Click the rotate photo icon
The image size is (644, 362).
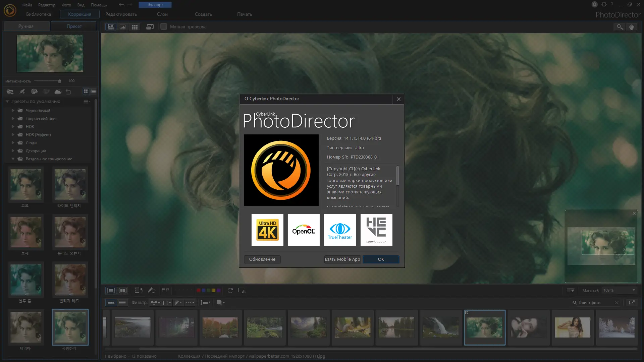click(230, 291)
